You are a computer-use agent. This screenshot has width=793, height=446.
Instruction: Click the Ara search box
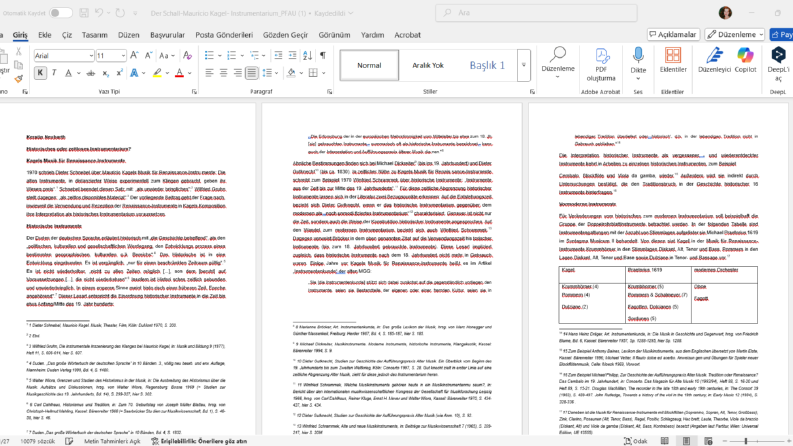(536, 13)
